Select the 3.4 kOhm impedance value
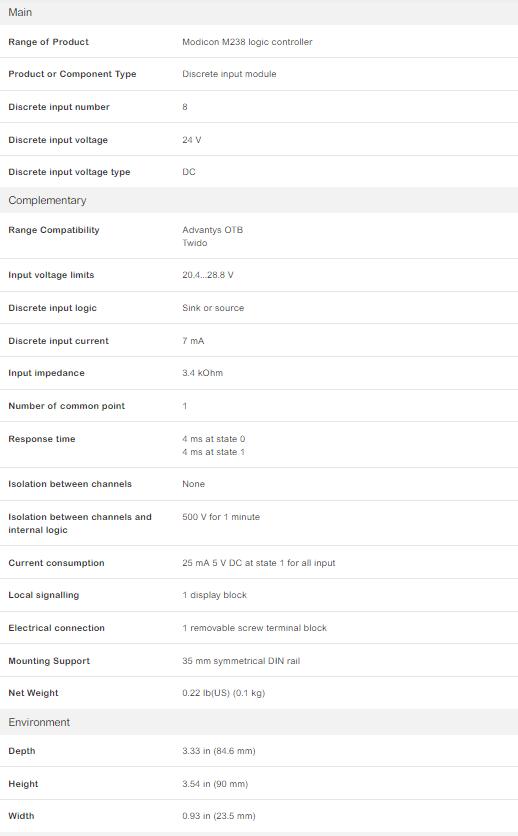Viewport: 518px width, 836px height. 203,373
